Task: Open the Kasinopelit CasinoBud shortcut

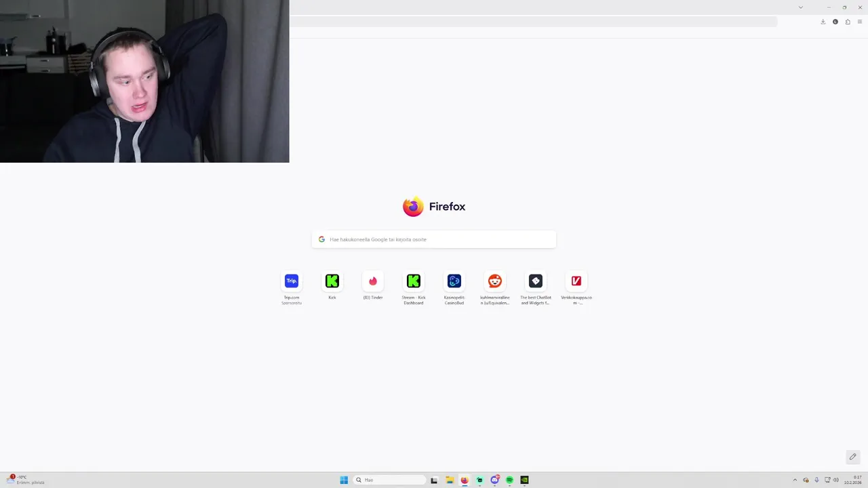Action: (x=454, y=281)
